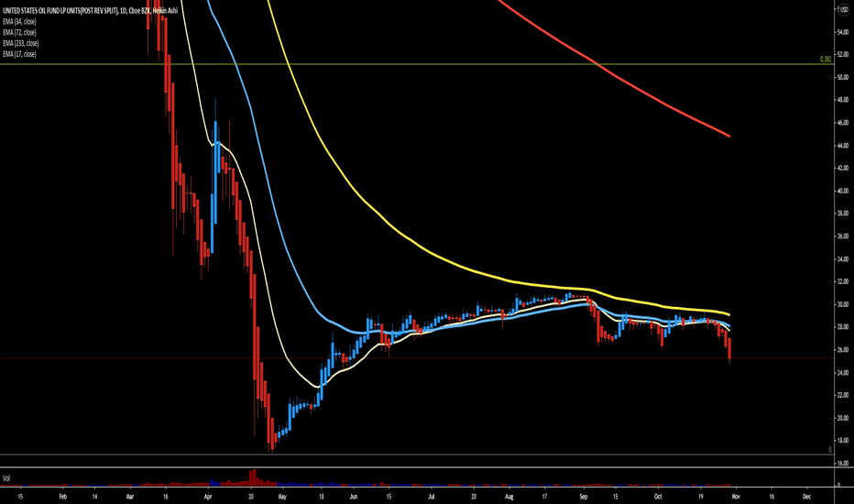
Task: Click the 26.00 price axis label
Action: [x=843, y=350]
